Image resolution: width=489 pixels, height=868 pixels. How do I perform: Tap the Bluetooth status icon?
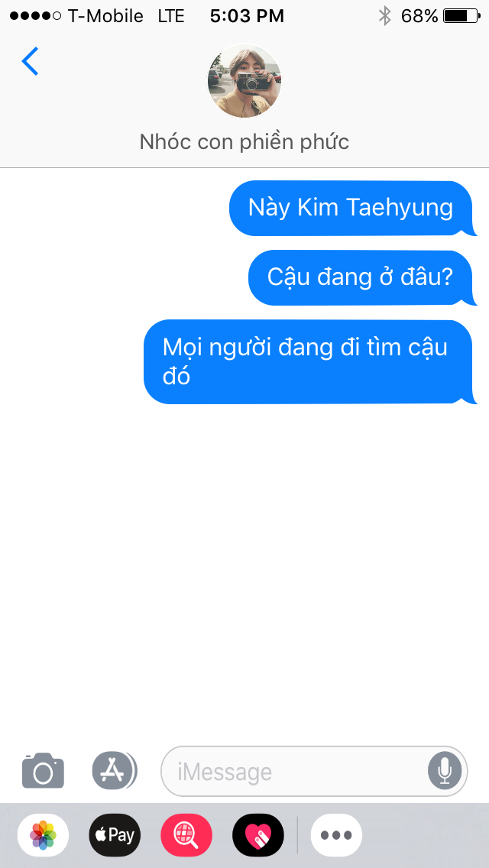[x=384, y=16]
